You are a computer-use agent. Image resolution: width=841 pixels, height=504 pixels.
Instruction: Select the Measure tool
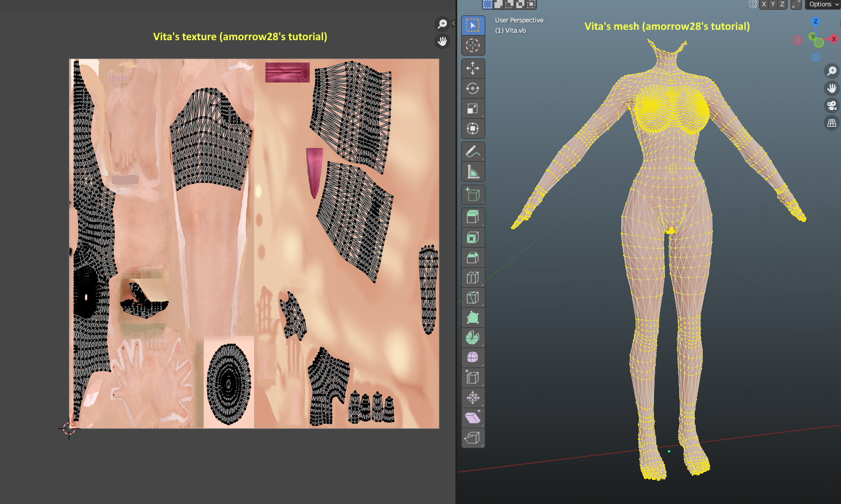(473, 172)
